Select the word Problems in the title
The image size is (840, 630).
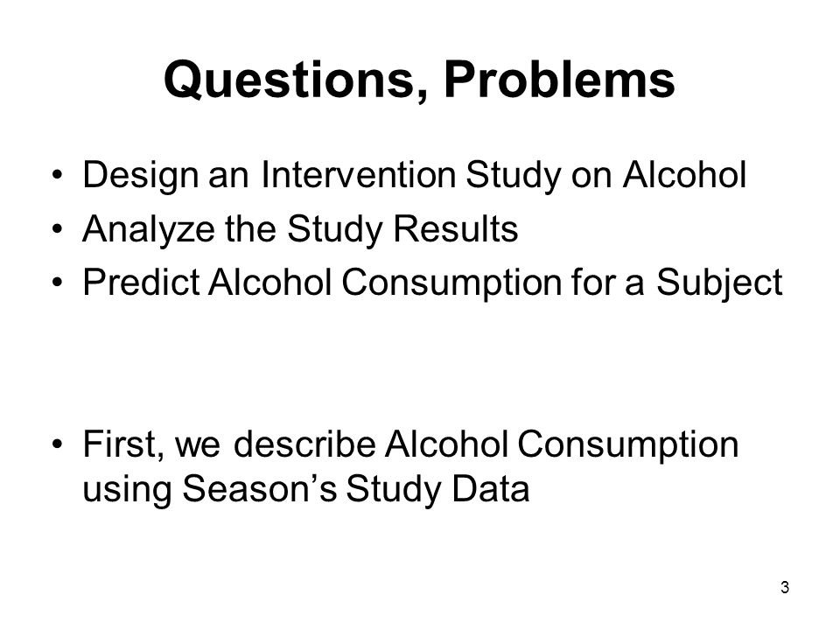tap(559, 79)
